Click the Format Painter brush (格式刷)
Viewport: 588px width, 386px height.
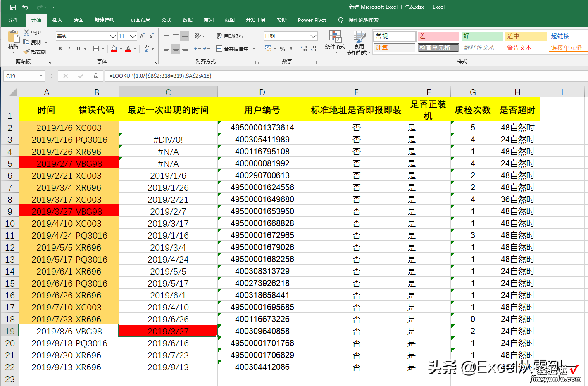[x=26, y=52]
